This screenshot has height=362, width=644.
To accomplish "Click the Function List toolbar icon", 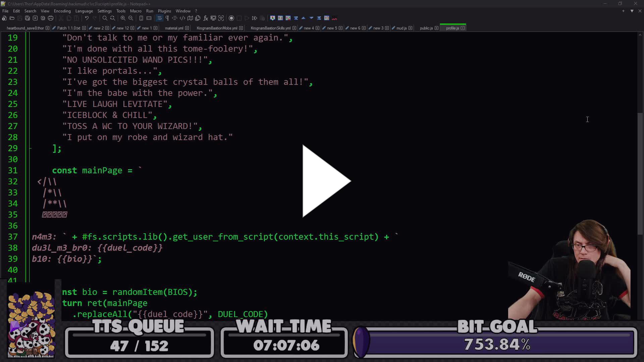I will 206,18.
